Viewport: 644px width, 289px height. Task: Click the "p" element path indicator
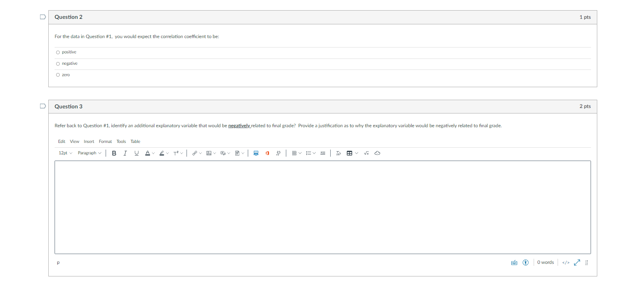[58, 263]
